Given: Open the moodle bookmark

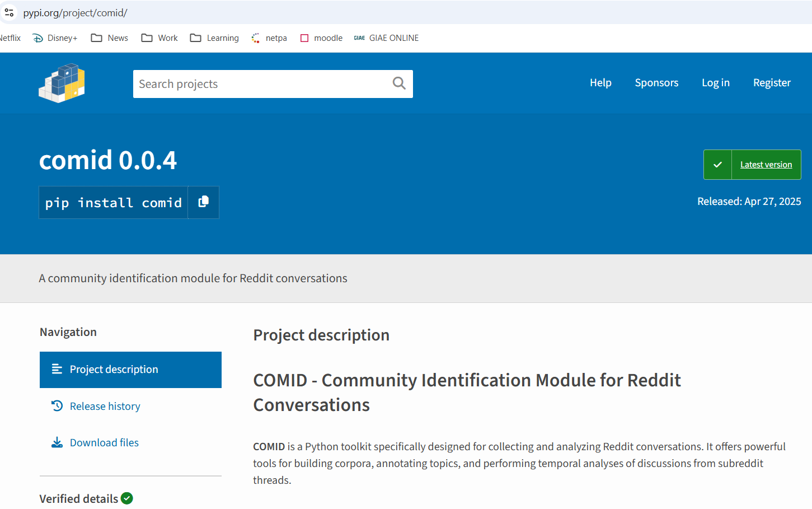Looking at the screenshot, I should [322, 38].
